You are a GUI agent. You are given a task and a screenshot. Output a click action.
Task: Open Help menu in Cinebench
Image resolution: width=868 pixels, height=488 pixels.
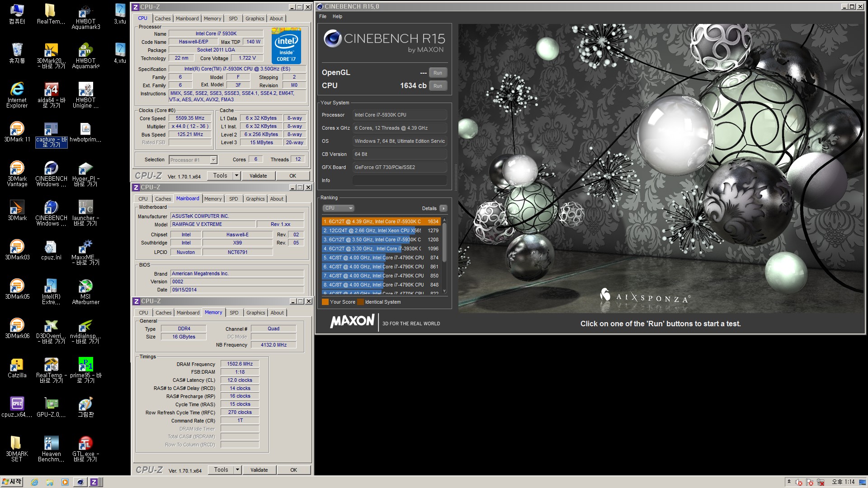point(338,16)
